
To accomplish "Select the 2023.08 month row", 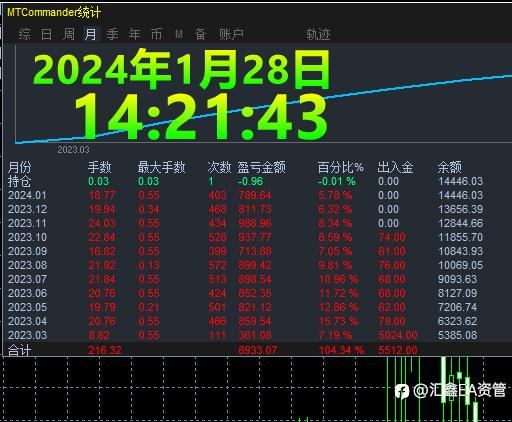I will (256, 265).
